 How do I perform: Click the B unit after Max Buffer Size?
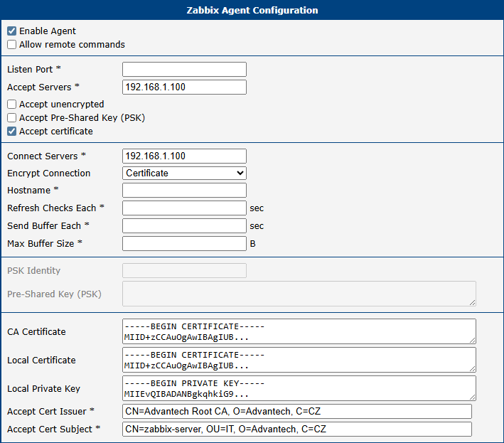pyautogui.click(x=252, y=244)
